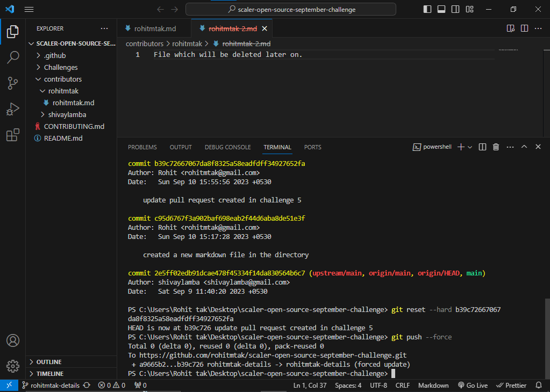Open the Source Control view
Image resolution: width=550 pixels, height=392 pixels.
tap(13, 83)
